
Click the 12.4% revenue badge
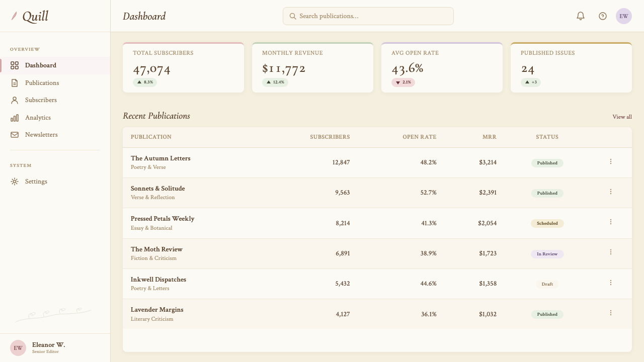point(275,82)
